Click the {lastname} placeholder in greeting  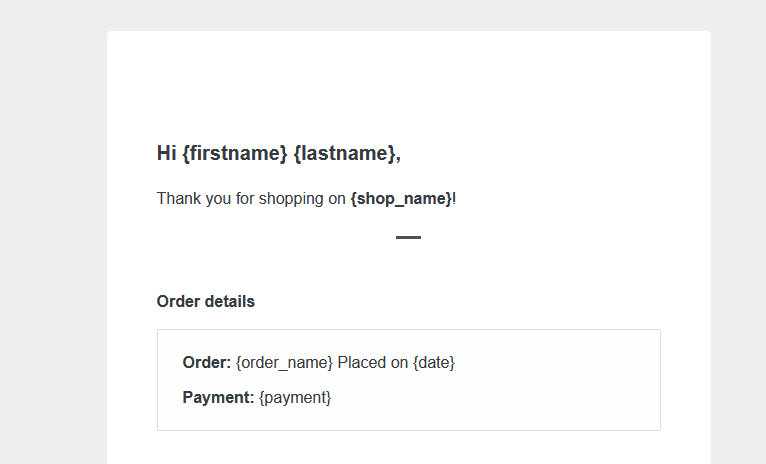click(345, 153)
